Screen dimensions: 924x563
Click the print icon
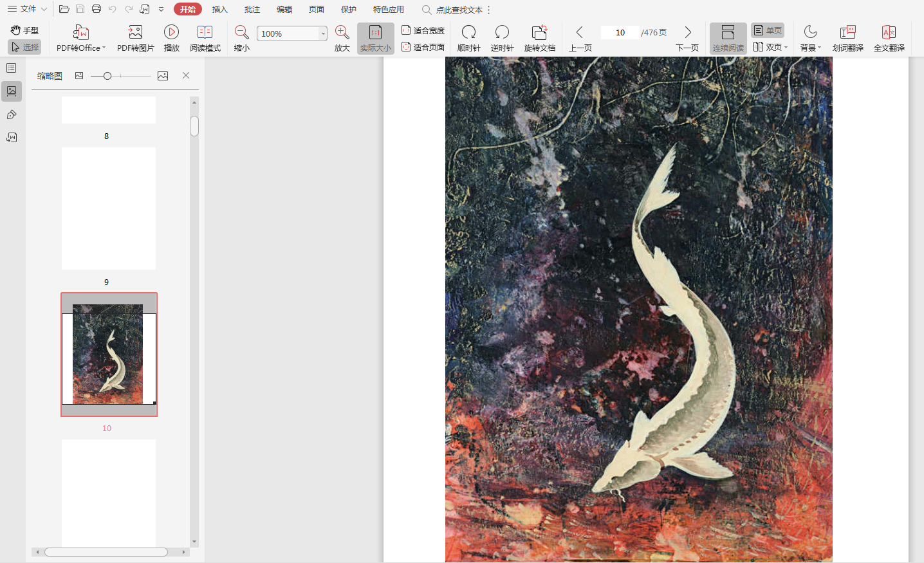pos(97,9)
